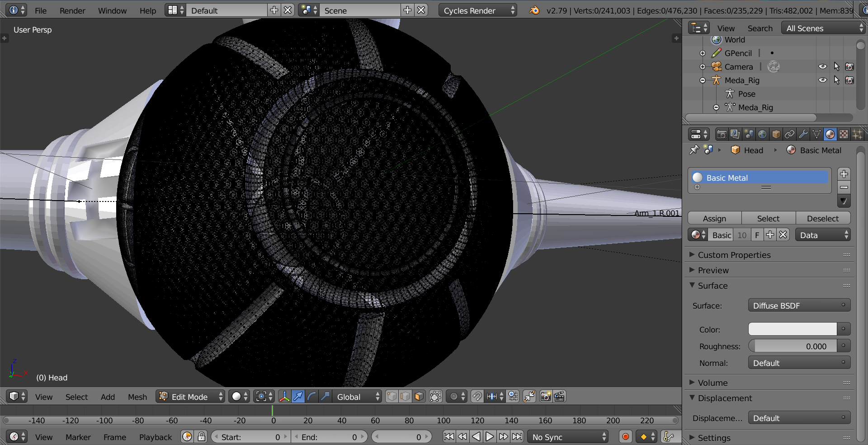Remove the material slot with minus
This screenshot has width=868, height=445.
pos(844,187)
